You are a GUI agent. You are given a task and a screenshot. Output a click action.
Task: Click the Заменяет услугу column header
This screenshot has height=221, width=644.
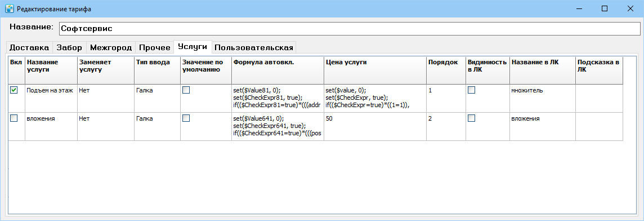(x=106, y=70)
